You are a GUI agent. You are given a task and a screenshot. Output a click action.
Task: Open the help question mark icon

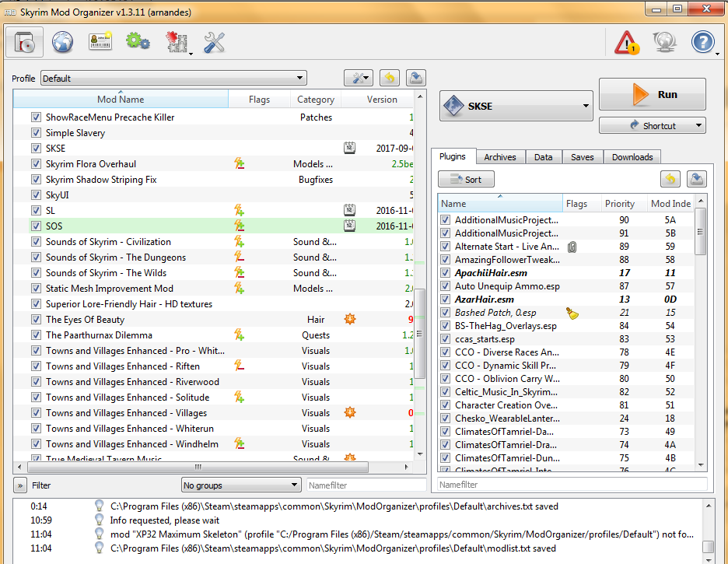click(x=703, y=42)
